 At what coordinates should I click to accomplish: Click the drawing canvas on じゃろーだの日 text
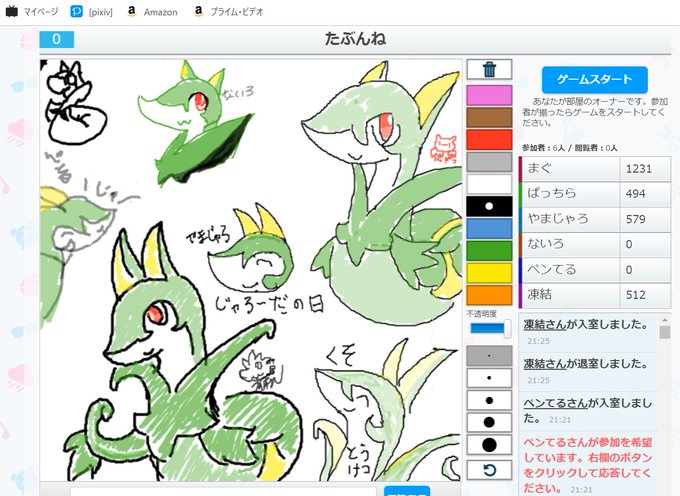[270, 304]
